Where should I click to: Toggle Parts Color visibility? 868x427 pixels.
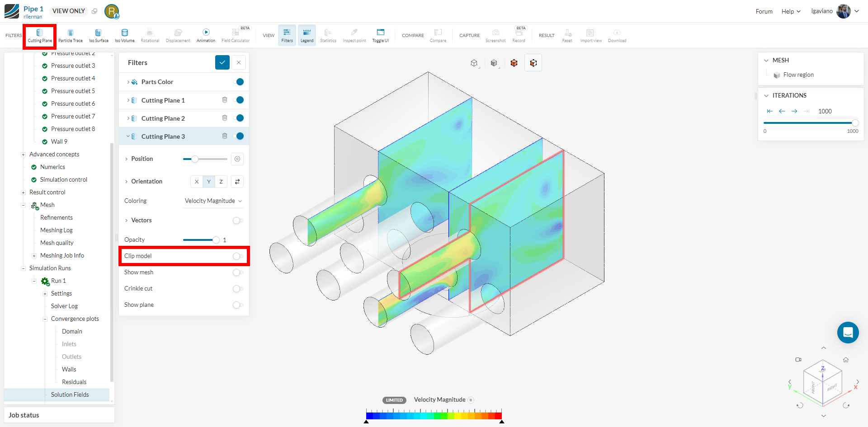click(239, 82)
